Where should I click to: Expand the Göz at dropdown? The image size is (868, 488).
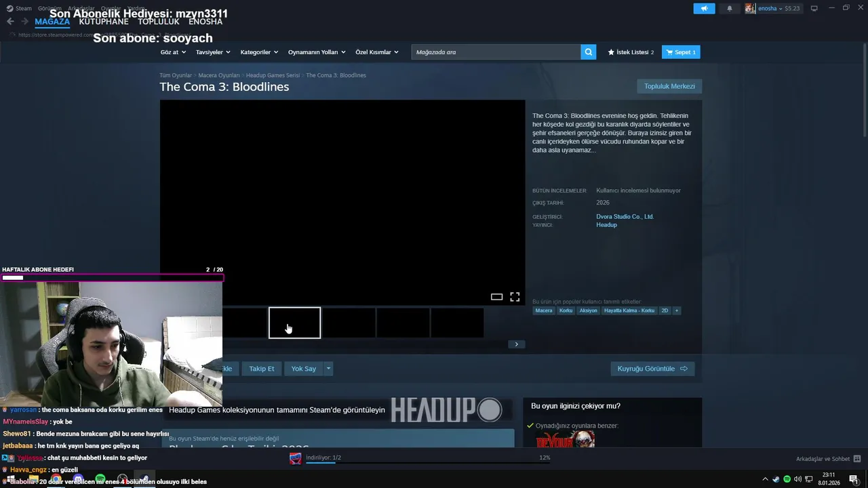pos(173,52)
